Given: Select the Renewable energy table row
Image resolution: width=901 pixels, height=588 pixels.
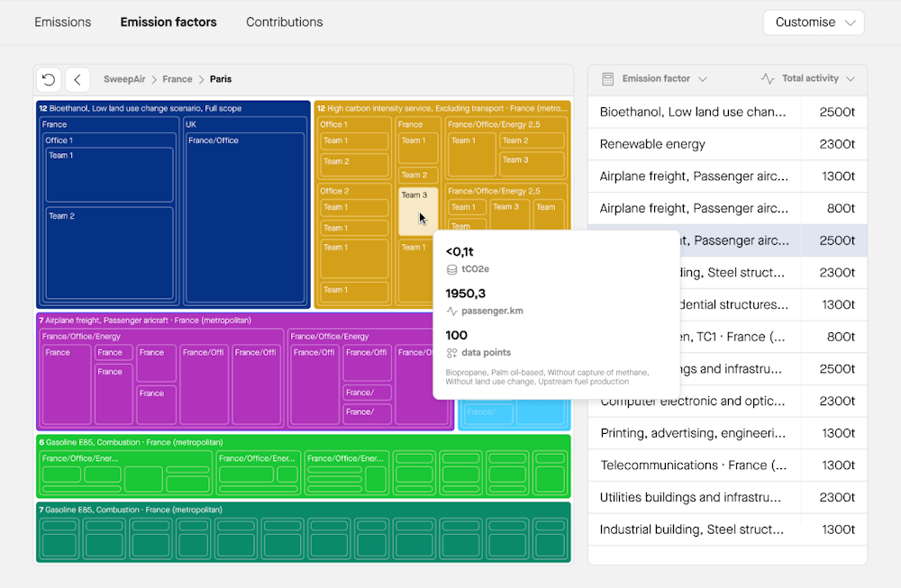Looking at the screenshot, I should coord(694,144).
